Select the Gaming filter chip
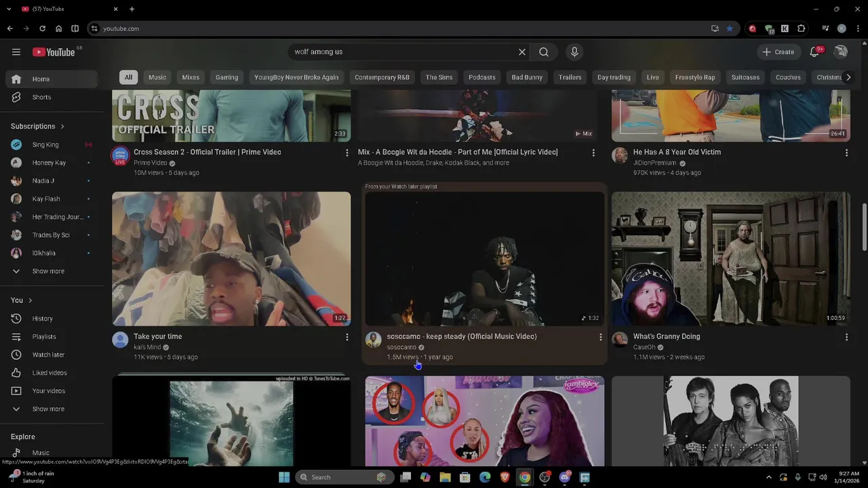Screen dimensions: 868x488 pyautogui.click(x=226, y=77)
